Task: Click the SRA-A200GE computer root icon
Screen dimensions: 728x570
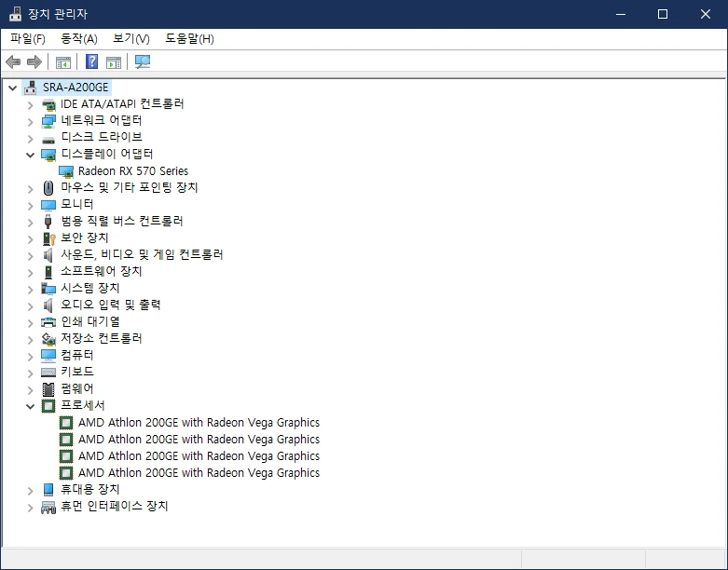Action: click(x=30, y=88)
